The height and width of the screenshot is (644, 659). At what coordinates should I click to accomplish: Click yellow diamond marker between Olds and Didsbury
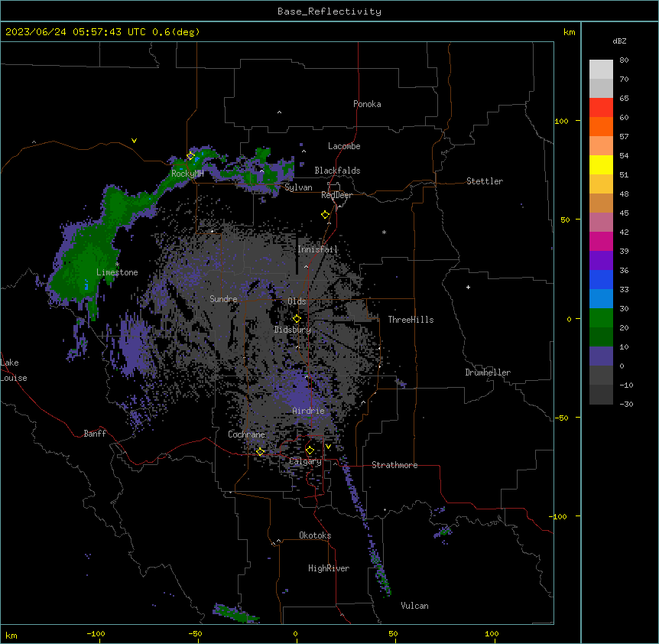click(x=297, y=318)
